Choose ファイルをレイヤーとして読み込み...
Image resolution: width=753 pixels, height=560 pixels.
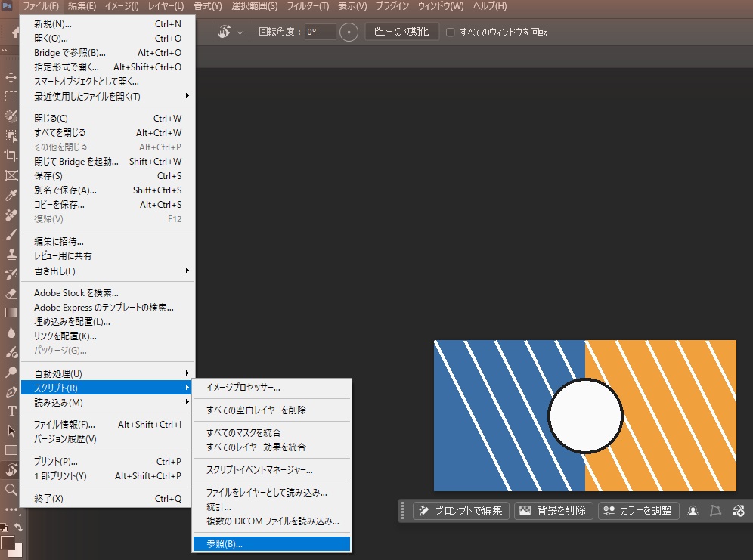272,492
